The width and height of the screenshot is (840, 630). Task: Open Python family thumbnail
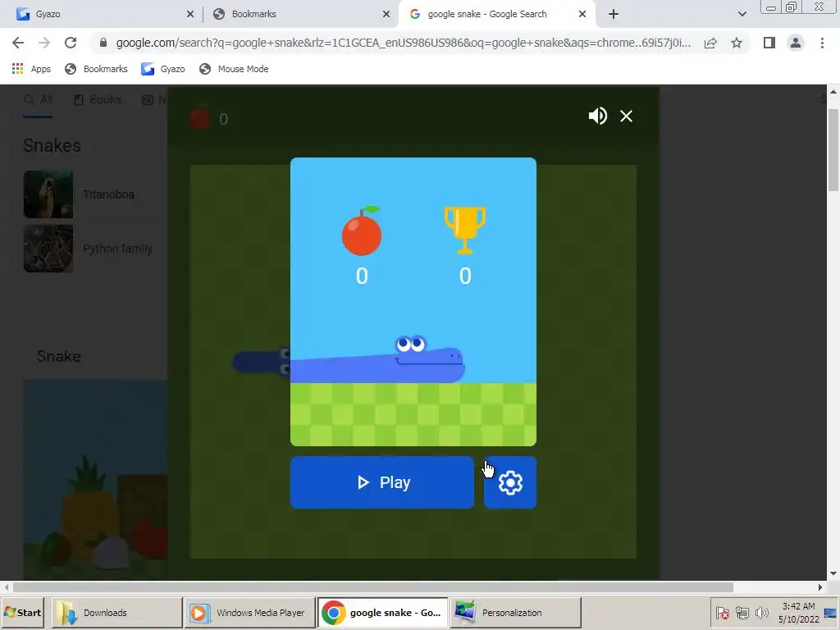(48, 249)
